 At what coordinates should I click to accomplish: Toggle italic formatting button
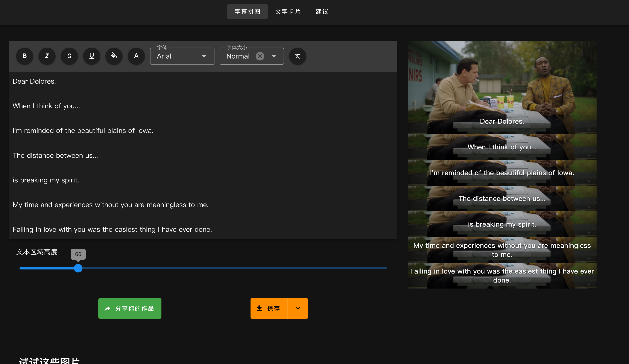click(47, 56)
